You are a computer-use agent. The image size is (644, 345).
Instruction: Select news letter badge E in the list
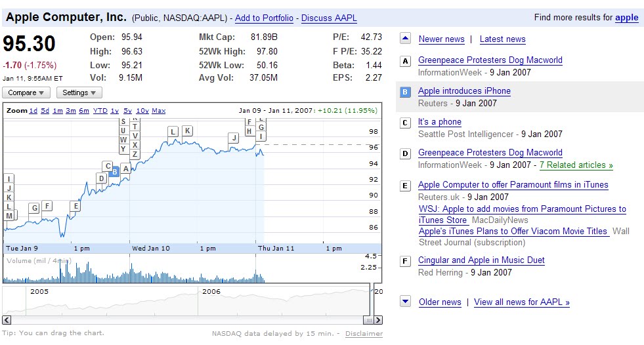coord(405,186)
